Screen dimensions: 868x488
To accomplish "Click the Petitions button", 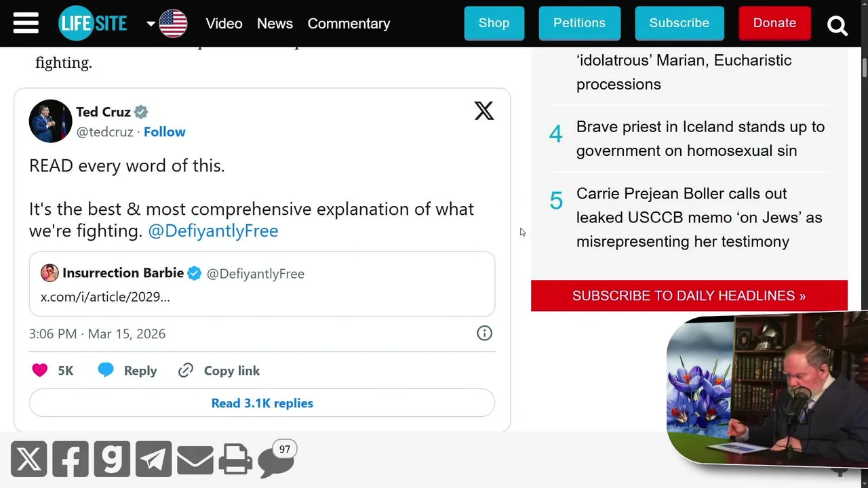I will click(x=579, y=23).
